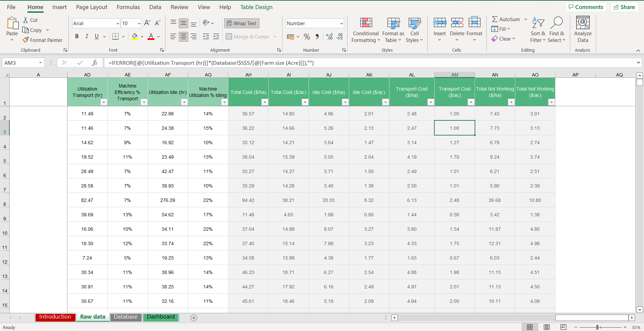Enable Wrap Text for selection
The height and width of the screenshot is (331, 644).
241,23
